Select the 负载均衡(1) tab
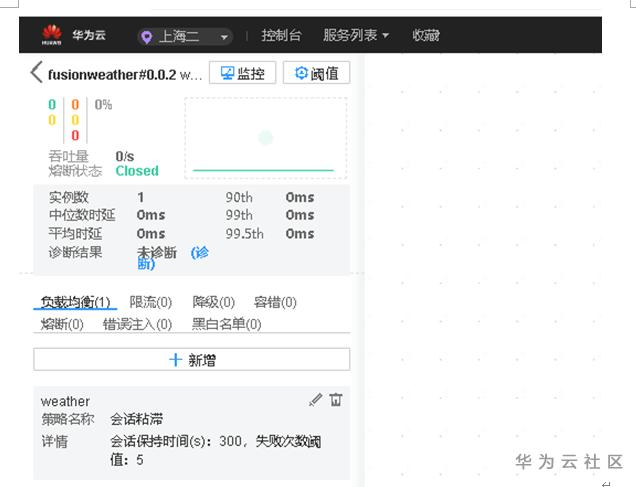636x487 pixels. pyautogui.click(x=75, y=302)
